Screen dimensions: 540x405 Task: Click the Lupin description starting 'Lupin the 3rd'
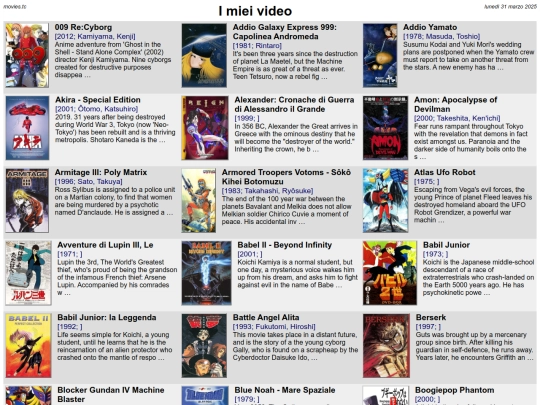pos(117,277)
